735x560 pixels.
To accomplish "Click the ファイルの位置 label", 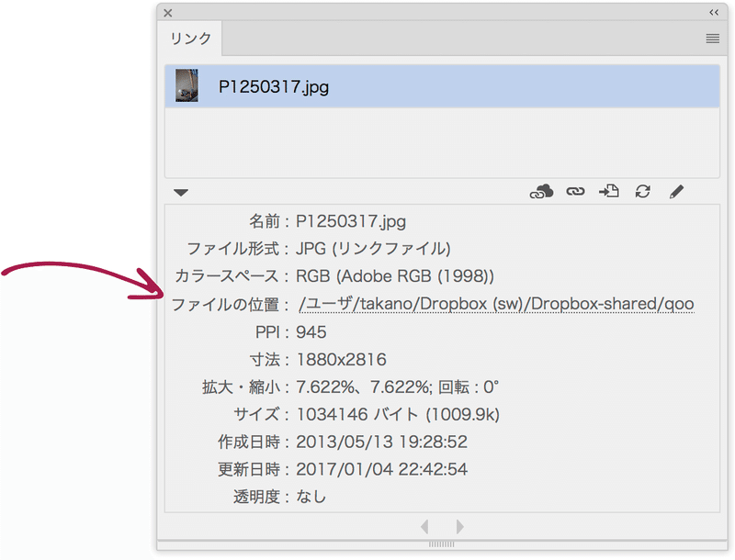I will click(225, 305).
